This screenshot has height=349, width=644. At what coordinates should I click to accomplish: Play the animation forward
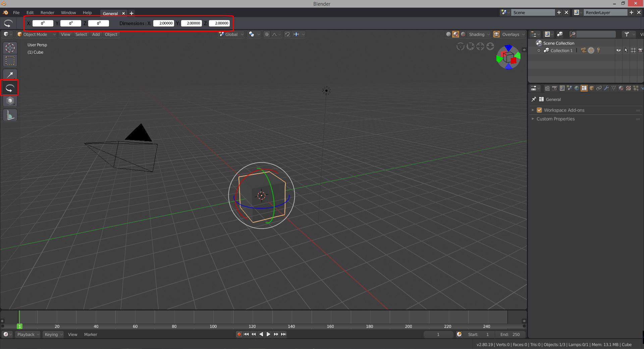click(x=268, y=334)
